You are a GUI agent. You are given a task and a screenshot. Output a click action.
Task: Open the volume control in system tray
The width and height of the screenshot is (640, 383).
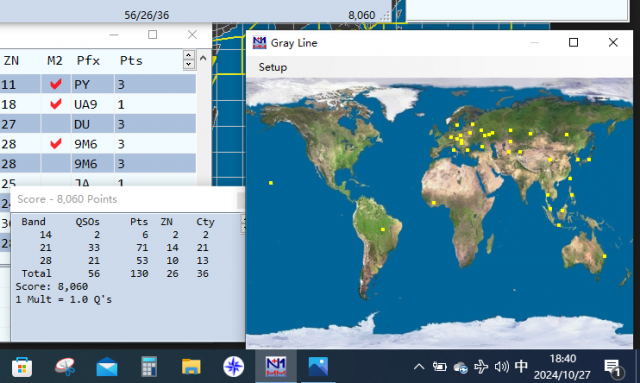pyautogui.click(x=501, y=367)
